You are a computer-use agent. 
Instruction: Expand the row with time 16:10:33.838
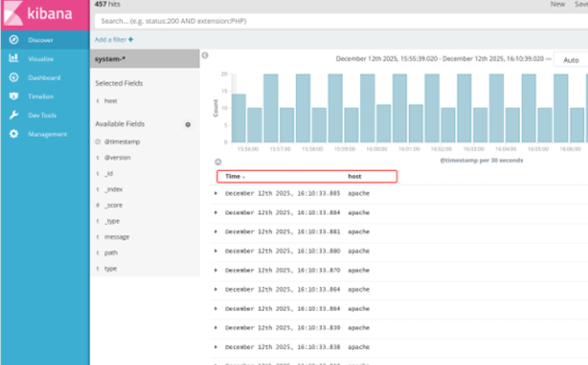coord(216,347)
